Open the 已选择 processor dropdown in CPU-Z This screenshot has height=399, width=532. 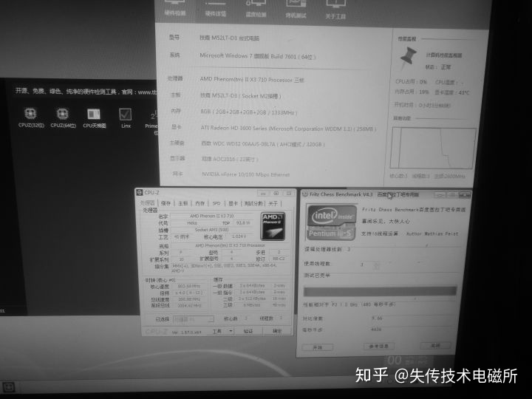[x=194, y=319]
